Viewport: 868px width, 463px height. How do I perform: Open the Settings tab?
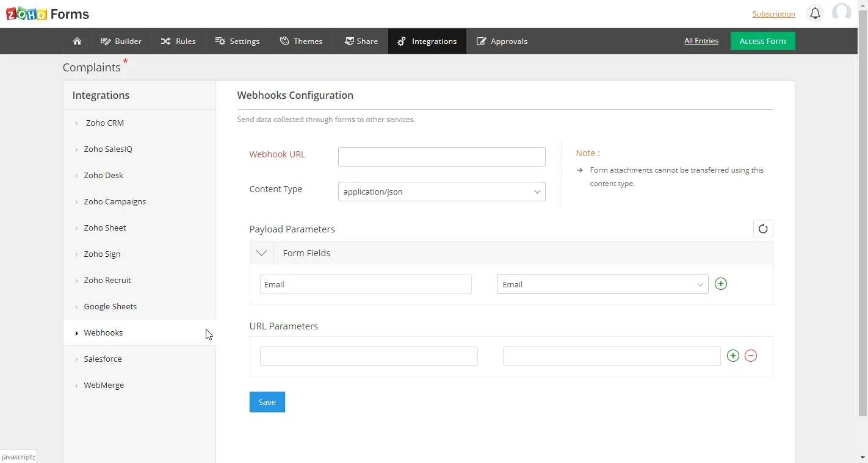click(237, 41)
